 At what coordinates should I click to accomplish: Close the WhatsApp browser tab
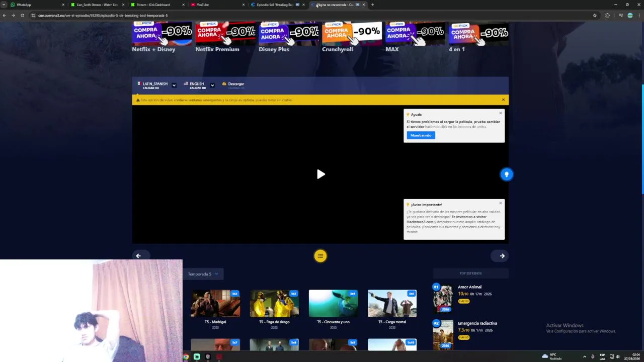[x=63, y=5]
